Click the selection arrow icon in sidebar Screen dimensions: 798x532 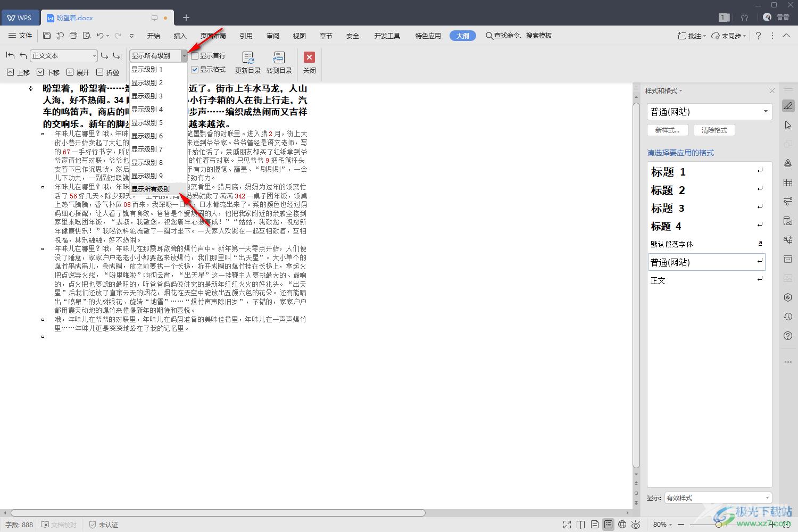pyautogui.click(x=788, y=125)
